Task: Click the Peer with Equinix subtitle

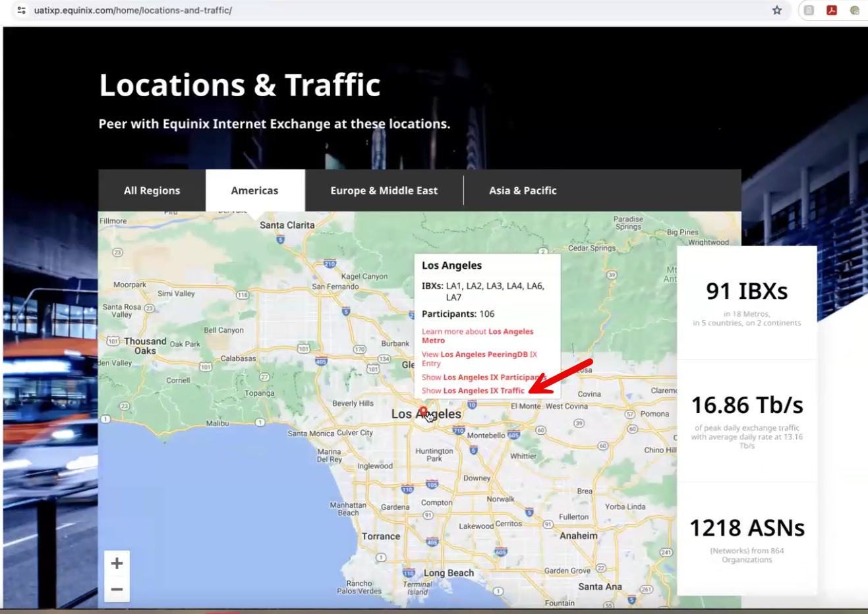Action: 274,124
